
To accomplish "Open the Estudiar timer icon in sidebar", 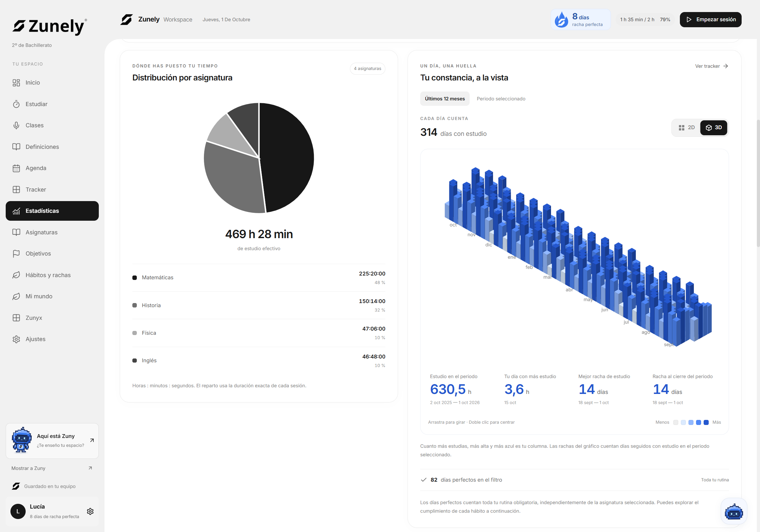I will coord(16,104).
